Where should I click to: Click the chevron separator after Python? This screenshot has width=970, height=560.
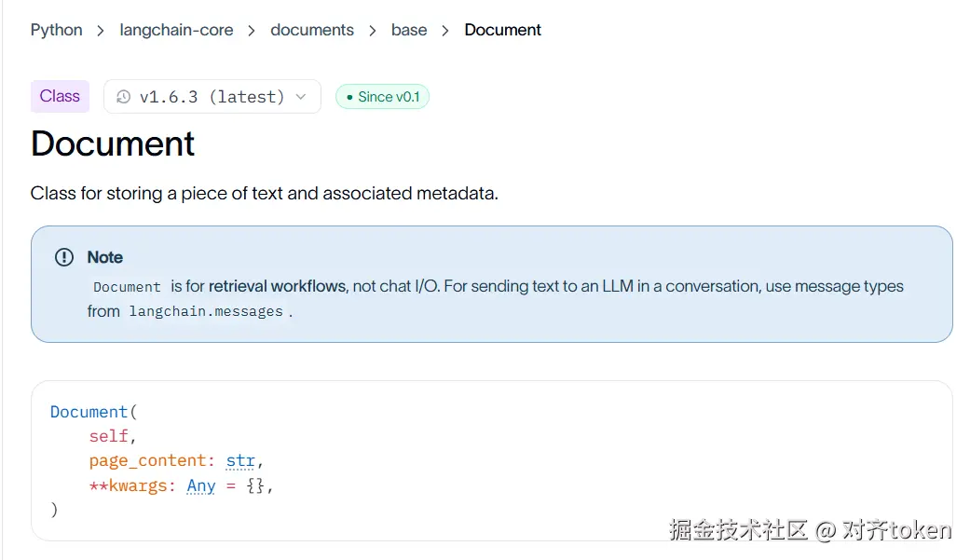[x=101, y=31]
